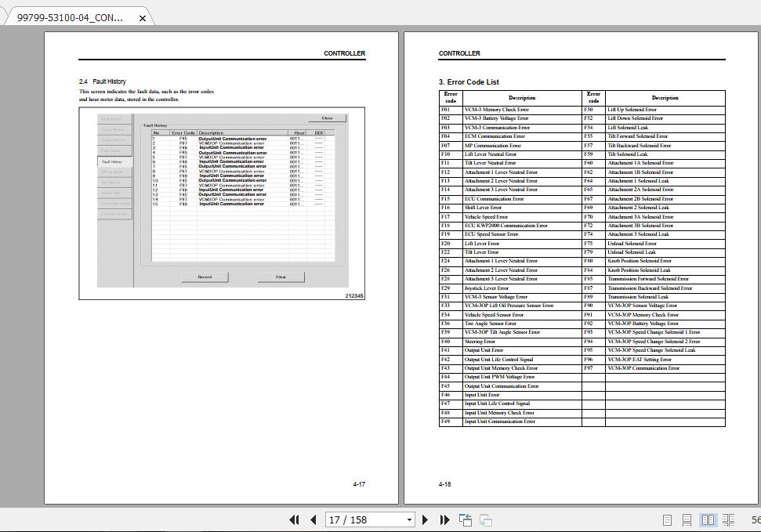Viewport: 761px width, 532px height.
Task: Click 'Joystick Lever Error' table cell
Action: 522,288
